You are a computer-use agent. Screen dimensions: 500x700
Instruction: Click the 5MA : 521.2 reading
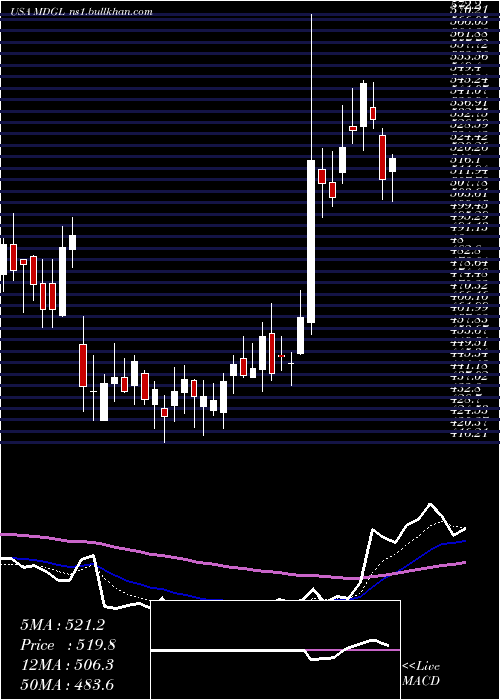pyautogui.click(x=62, y=625)
